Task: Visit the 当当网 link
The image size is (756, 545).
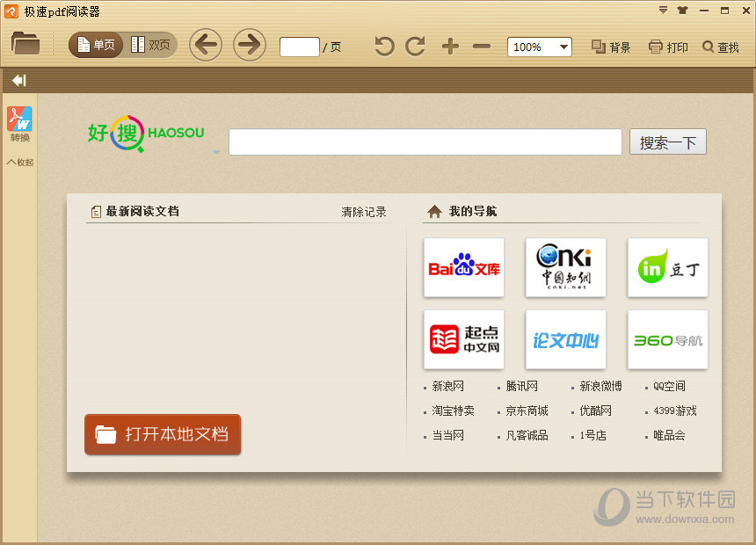Action: pos(448,435)
